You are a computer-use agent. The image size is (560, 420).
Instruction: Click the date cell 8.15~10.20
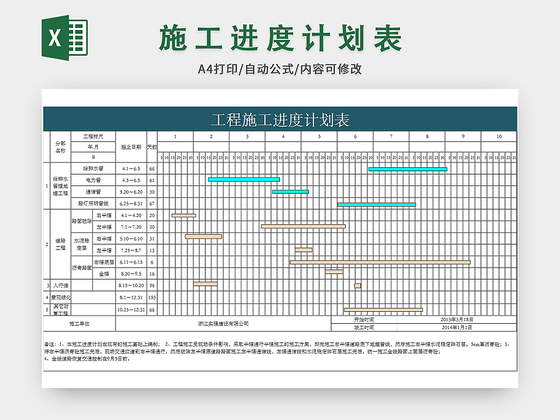pos(131,285)
